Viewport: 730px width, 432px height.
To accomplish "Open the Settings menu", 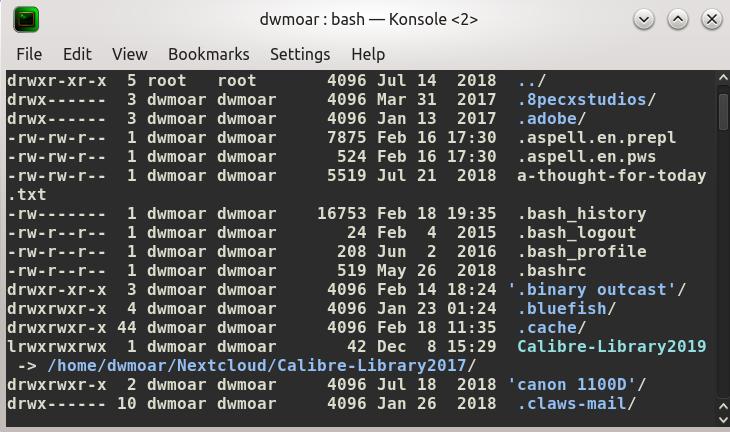I will pyautogui.click(x=300, y=54).
